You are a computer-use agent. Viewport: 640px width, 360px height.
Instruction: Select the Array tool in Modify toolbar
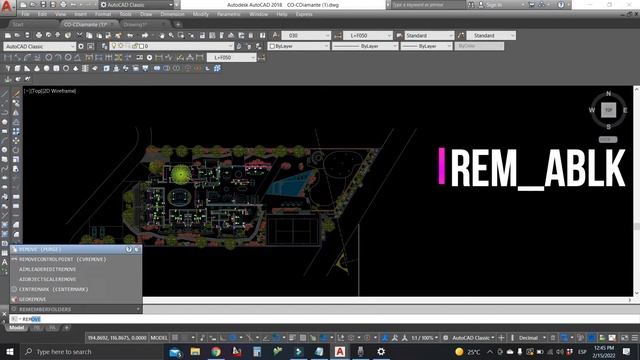[x=16, y=131]
